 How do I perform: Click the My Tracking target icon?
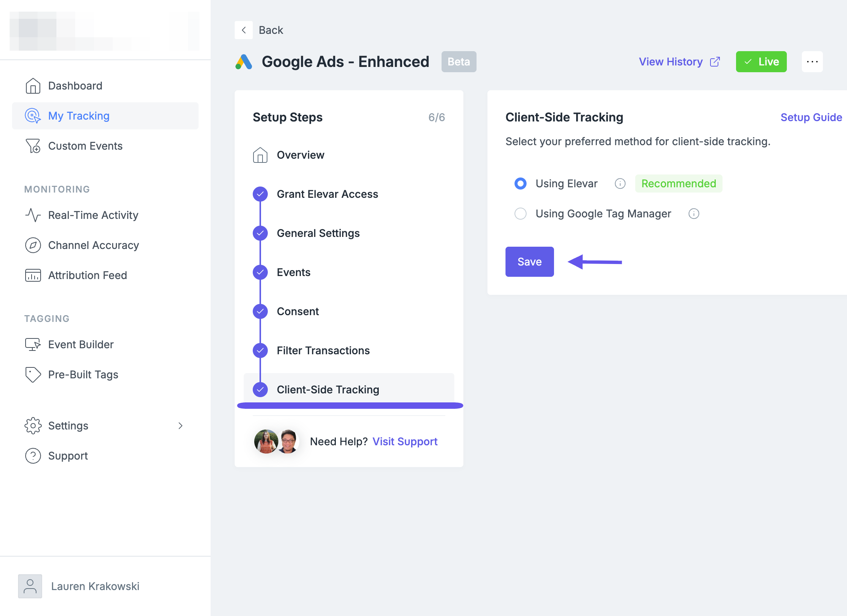33,116
